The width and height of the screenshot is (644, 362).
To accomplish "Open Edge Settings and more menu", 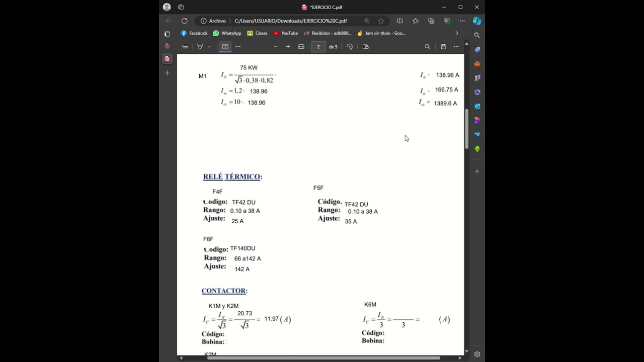I will [x=462, y=21].
